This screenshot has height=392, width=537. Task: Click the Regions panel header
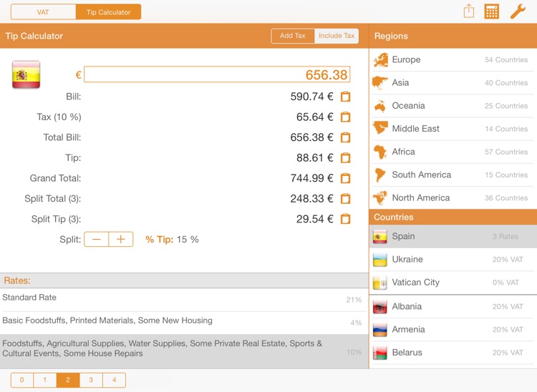click(453, 36)
